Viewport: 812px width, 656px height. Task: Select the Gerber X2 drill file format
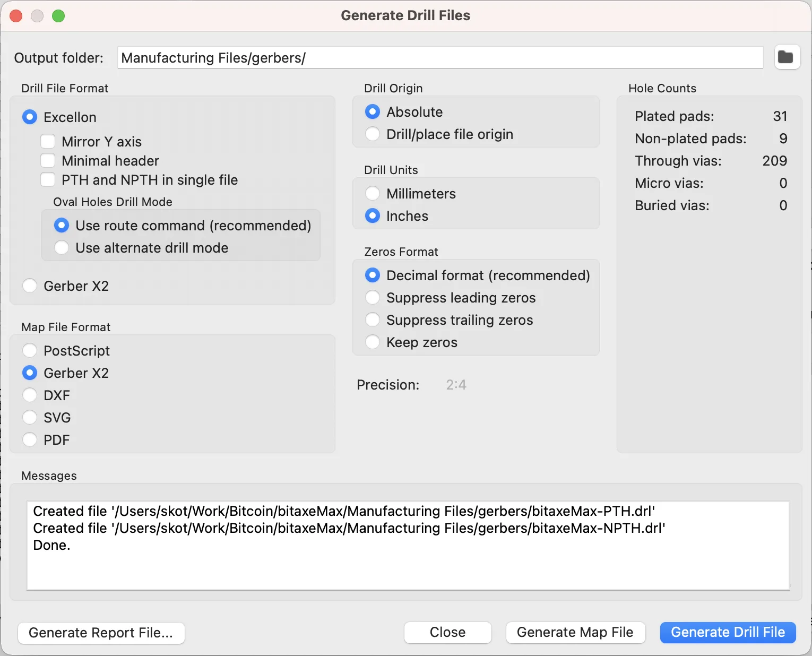click(x=30, y=286)
